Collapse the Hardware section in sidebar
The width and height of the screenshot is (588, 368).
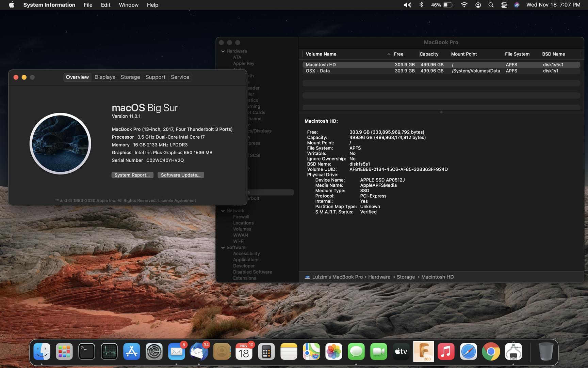(x=223, y=51)
